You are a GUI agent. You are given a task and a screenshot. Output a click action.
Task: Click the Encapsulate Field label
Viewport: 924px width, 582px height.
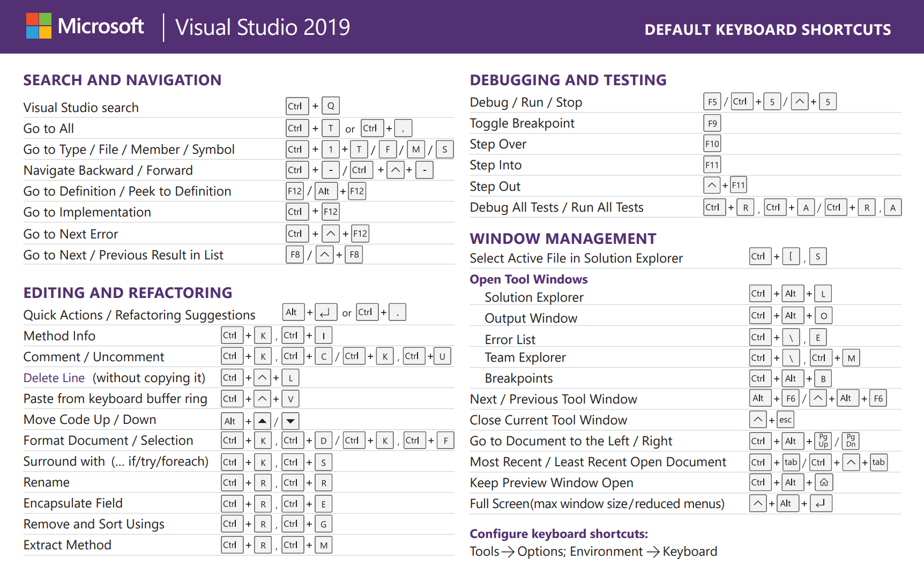[x=73, y=503]
